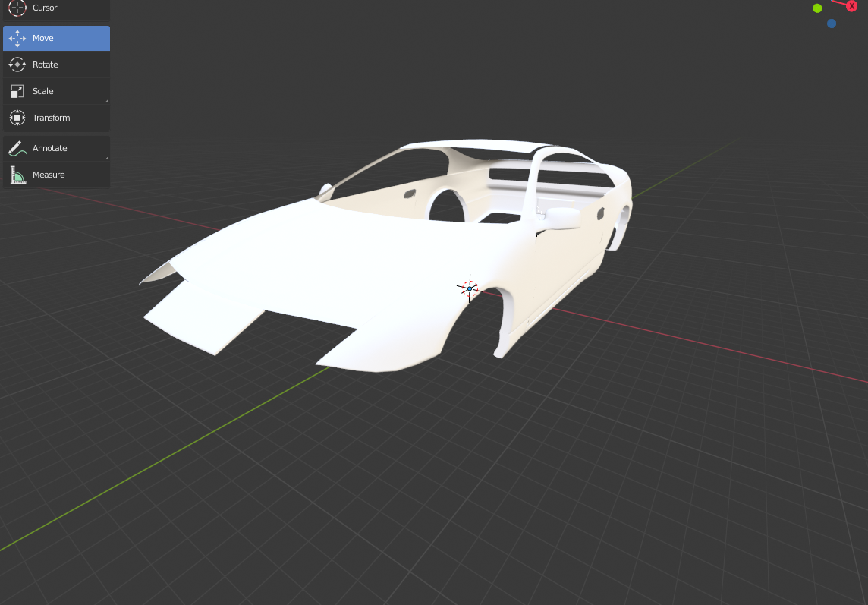The image size is (868, 605).
Task: Select the Cursor tool
Action: [56, 9]
